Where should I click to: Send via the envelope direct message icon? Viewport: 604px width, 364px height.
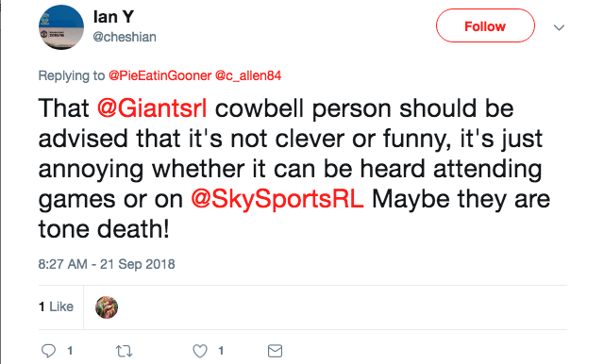coord(275,351)
